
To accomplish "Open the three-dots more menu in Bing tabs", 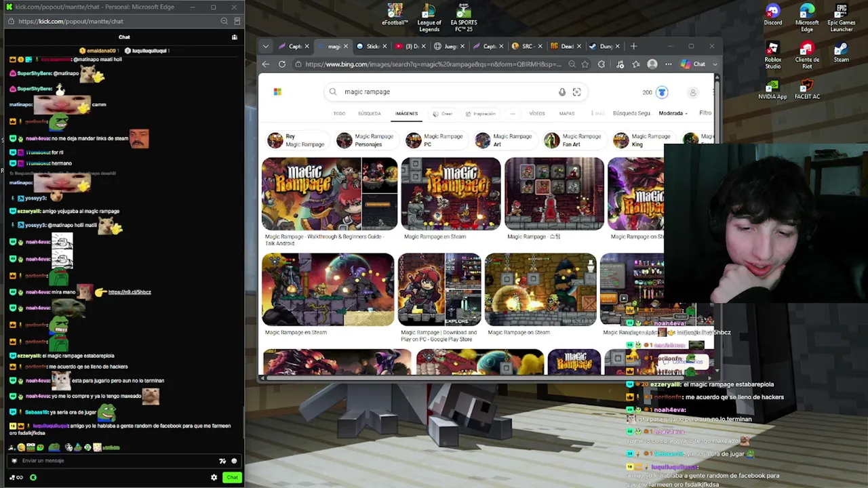I will coord(513,113).
